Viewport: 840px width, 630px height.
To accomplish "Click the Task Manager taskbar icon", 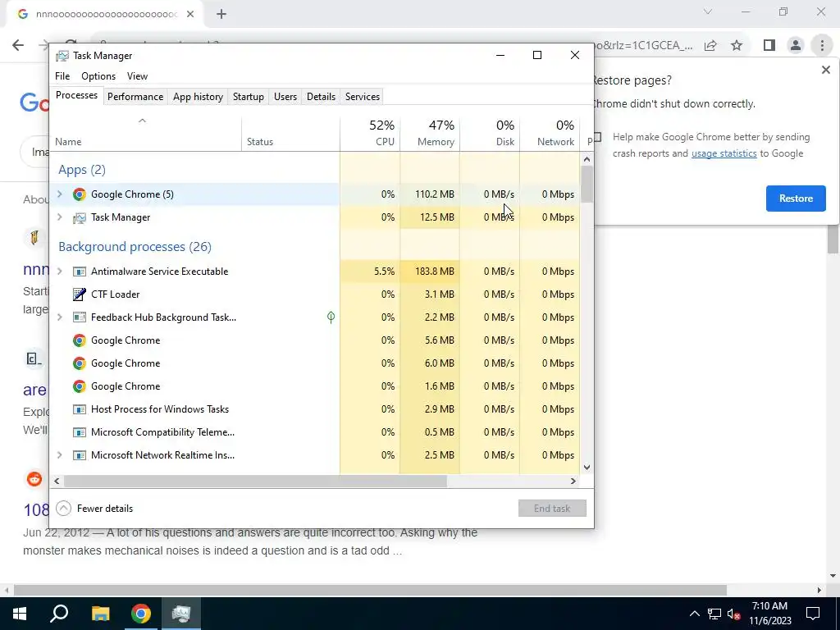I will (181, 614).
